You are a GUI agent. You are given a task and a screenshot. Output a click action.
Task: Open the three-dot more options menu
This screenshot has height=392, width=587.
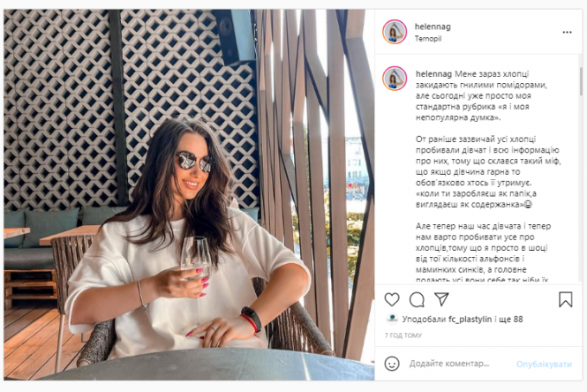pos(568,32)
